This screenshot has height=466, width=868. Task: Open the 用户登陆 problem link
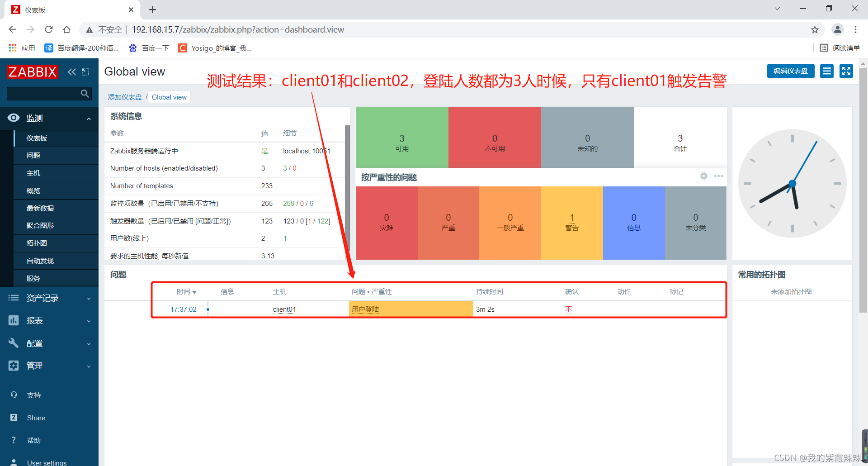click(x=365, y=309)
